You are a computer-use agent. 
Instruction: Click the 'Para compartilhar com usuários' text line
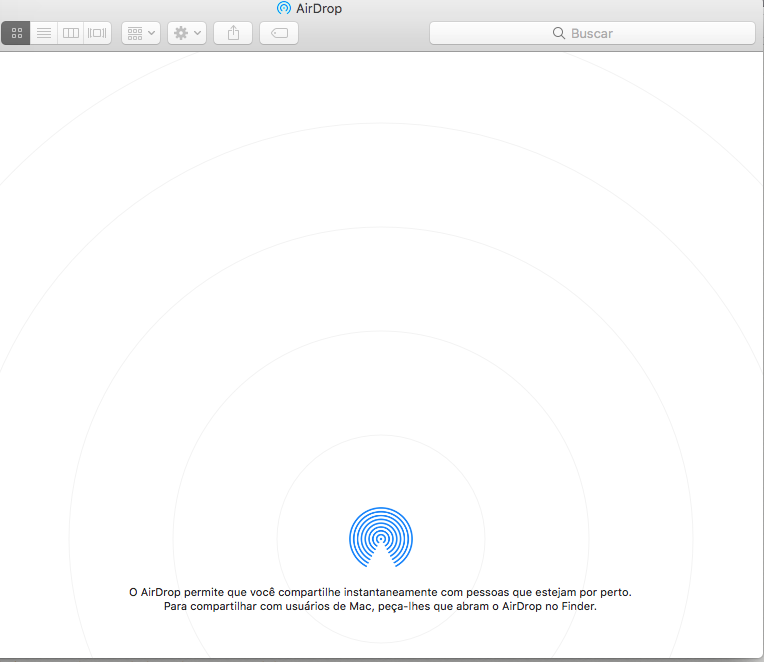pyautogui.click(x=380, y=606)
